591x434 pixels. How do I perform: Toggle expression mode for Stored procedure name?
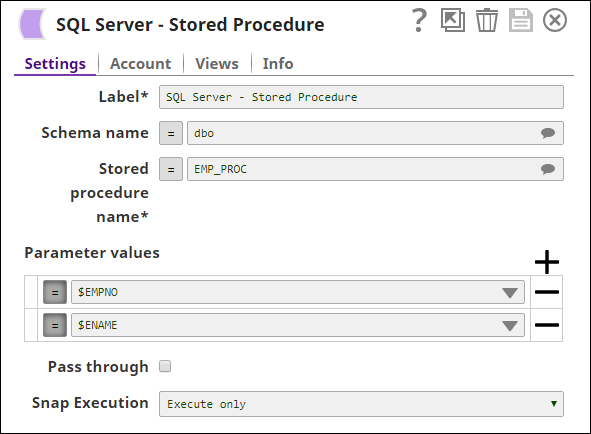[x=171, y=169]
